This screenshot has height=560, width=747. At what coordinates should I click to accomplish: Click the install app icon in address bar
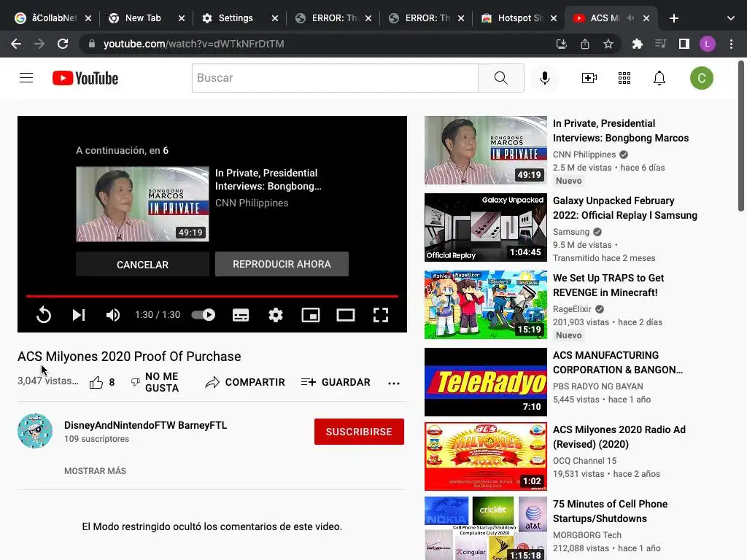pos(561,44)
